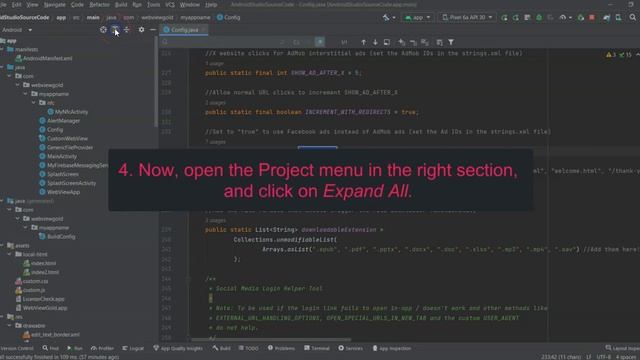
Task: Select MainActivity in project tree
Action: [x=62, y=156]
